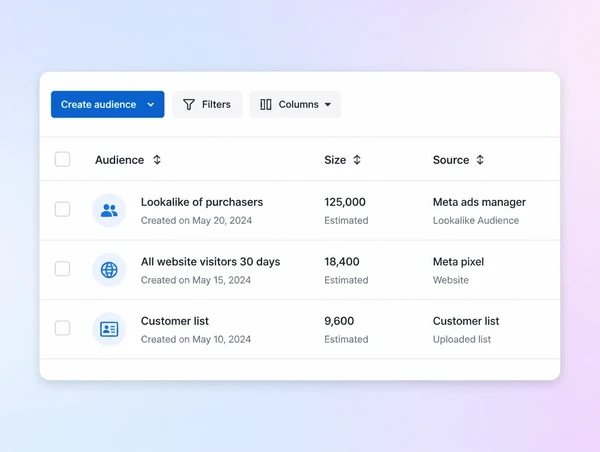Click Created on May 10, 2024 text
Screen dimensions: 600x452
196,339
